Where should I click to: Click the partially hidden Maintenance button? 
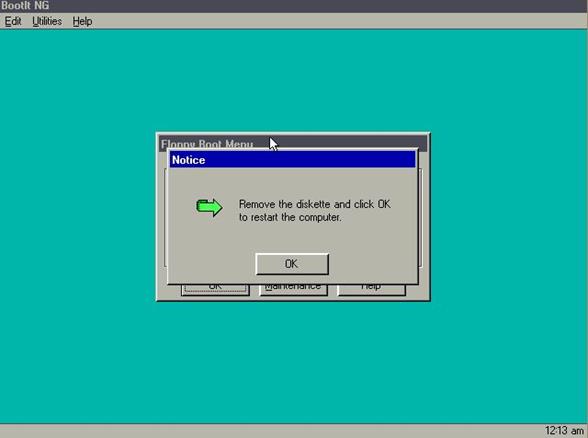click(293, 289)
